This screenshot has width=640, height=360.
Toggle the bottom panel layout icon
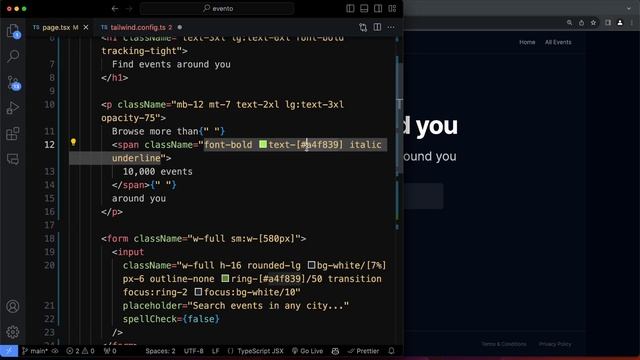[364, 9]
